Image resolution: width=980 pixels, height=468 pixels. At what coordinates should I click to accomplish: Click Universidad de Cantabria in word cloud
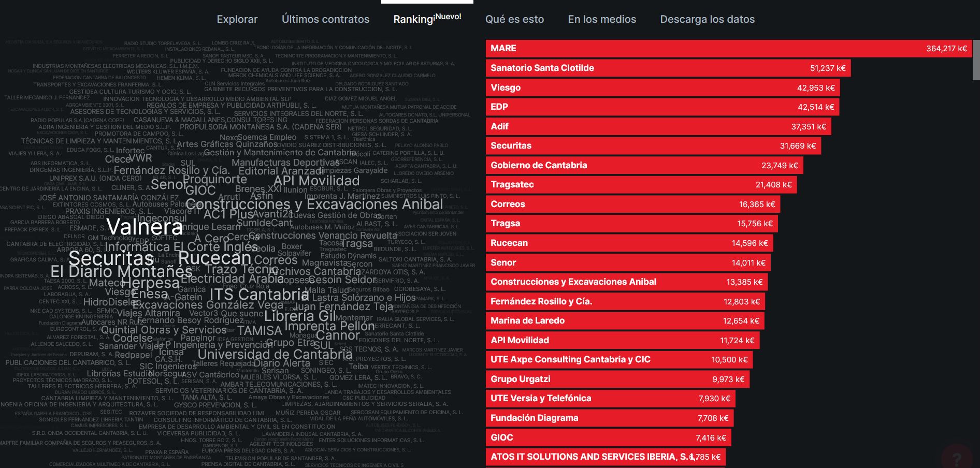click(x=275, y=354)
